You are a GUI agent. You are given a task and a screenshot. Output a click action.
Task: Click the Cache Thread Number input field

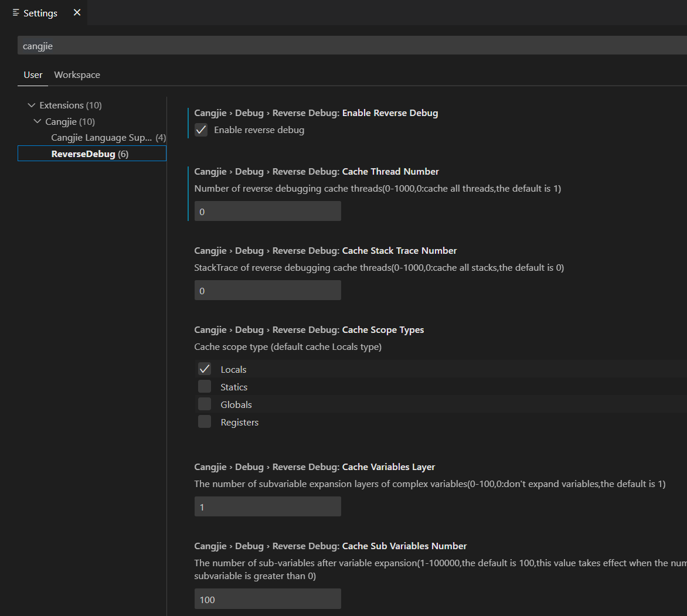(x=267, y=212)
